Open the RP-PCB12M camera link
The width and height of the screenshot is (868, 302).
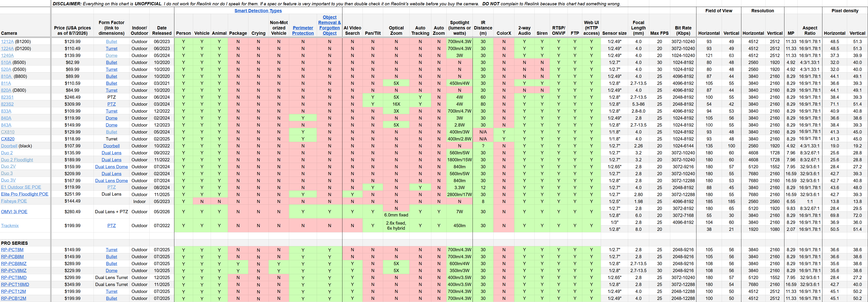tap(13, 299)
